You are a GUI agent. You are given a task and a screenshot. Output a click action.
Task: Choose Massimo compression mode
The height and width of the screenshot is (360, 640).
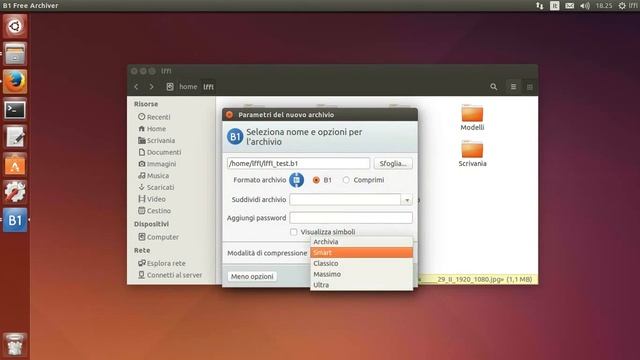pyautogui.click(x=362, y=274)
